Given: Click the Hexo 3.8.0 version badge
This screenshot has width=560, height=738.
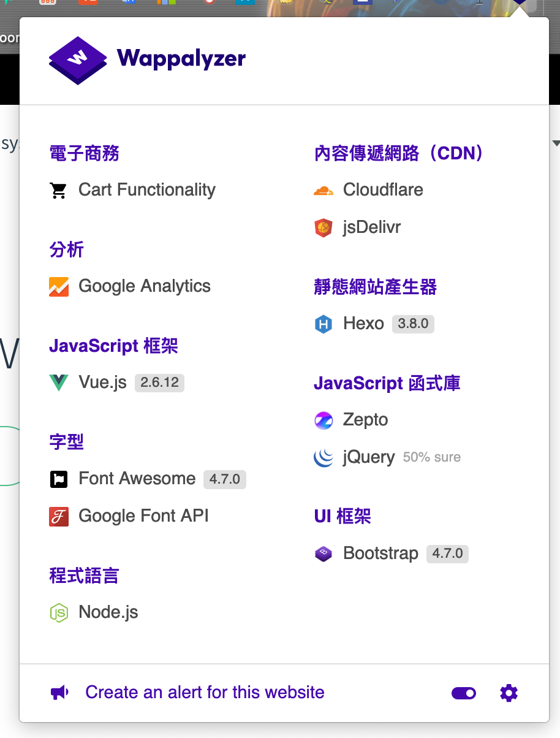Looking at the screenshot, I should (413, 324).
